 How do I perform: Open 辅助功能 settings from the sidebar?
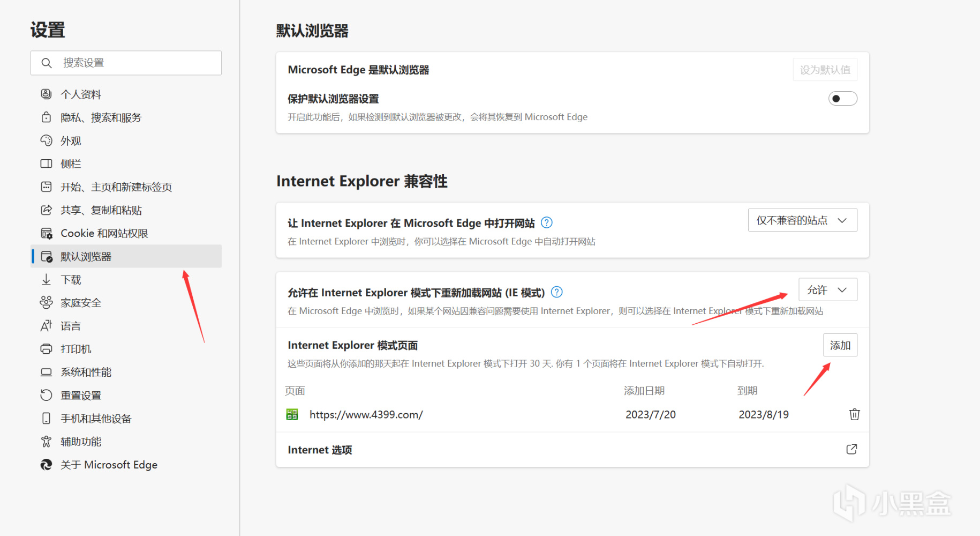point(126,441)
